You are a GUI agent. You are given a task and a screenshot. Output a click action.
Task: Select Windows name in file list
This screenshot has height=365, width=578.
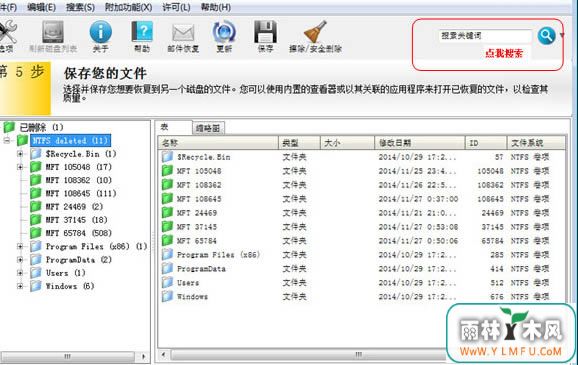[x=192, y=296]
